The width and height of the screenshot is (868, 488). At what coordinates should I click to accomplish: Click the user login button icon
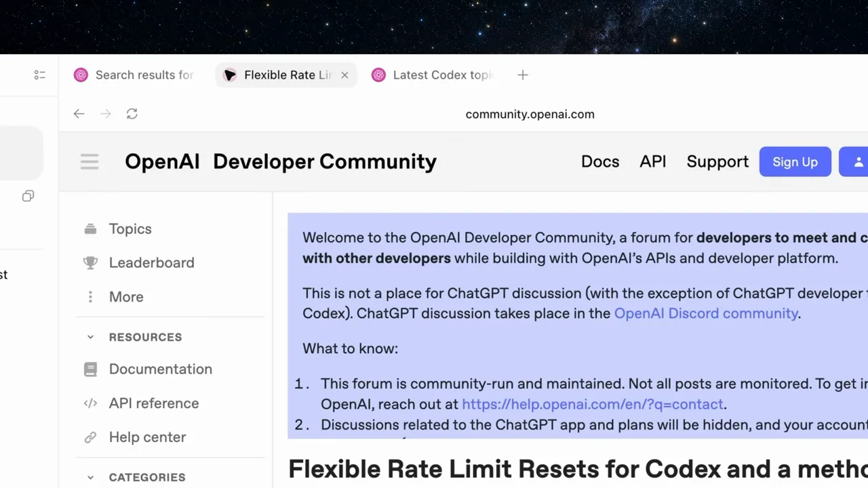856,161
